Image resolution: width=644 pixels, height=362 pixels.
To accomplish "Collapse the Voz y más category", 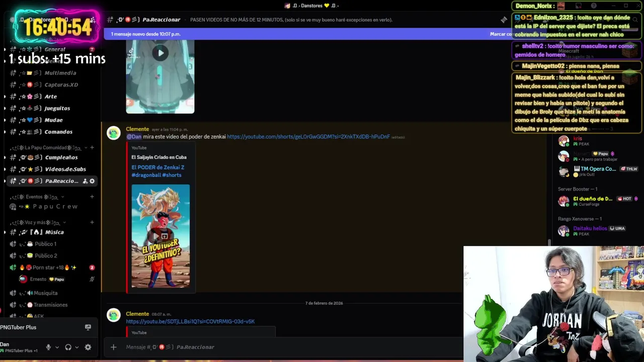I will (x=38, y=222).
